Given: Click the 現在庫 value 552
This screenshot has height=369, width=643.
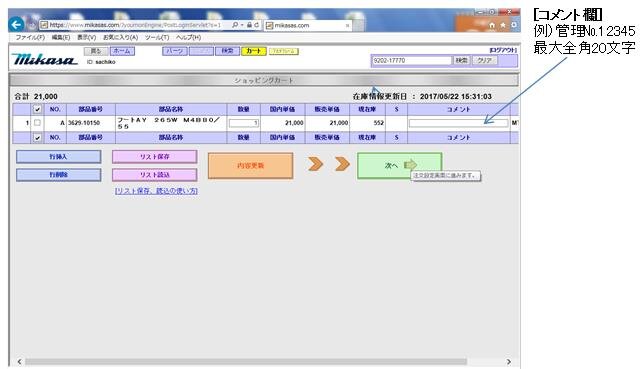Looking at the screenshot, I should click(379, 123).
